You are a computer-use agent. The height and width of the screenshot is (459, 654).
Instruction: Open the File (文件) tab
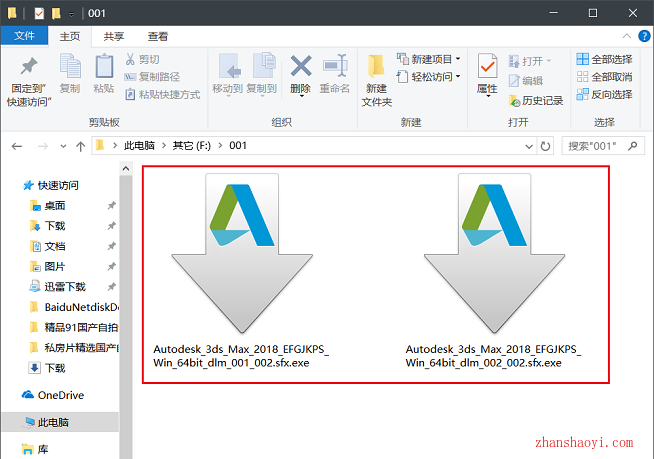click(24, 36)
